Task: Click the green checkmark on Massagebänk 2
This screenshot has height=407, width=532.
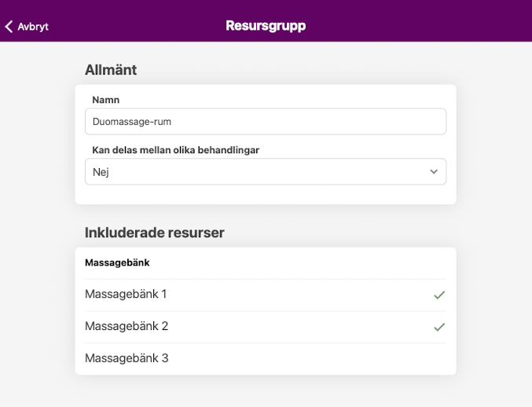Action: (439, 327)
